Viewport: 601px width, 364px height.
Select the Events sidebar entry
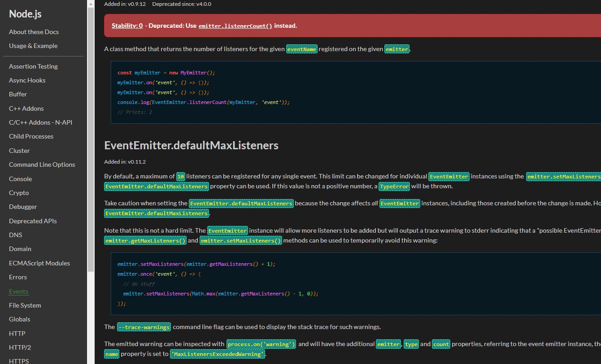click(18, 291)
